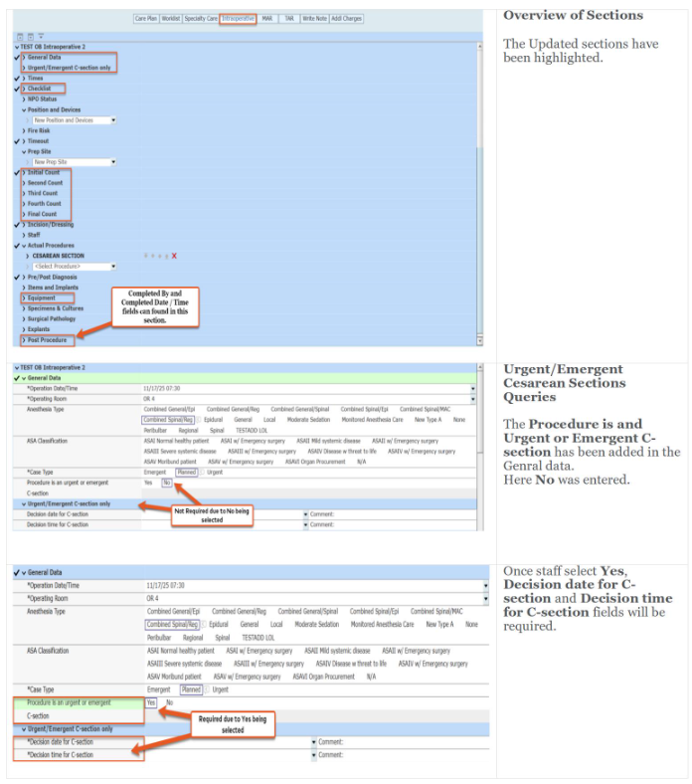Open the Care Plan tab
This screenshot has width=692, height=784.
(x=146, y=19)
